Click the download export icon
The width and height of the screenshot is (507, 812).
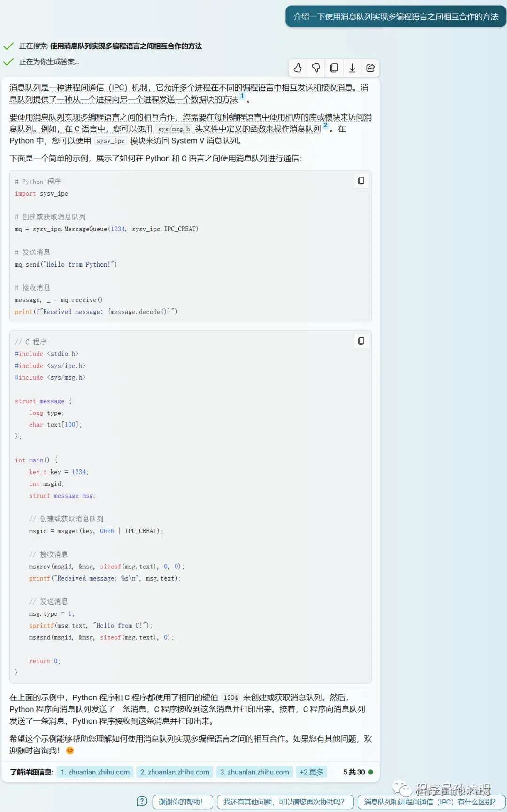tap(352, 68)
